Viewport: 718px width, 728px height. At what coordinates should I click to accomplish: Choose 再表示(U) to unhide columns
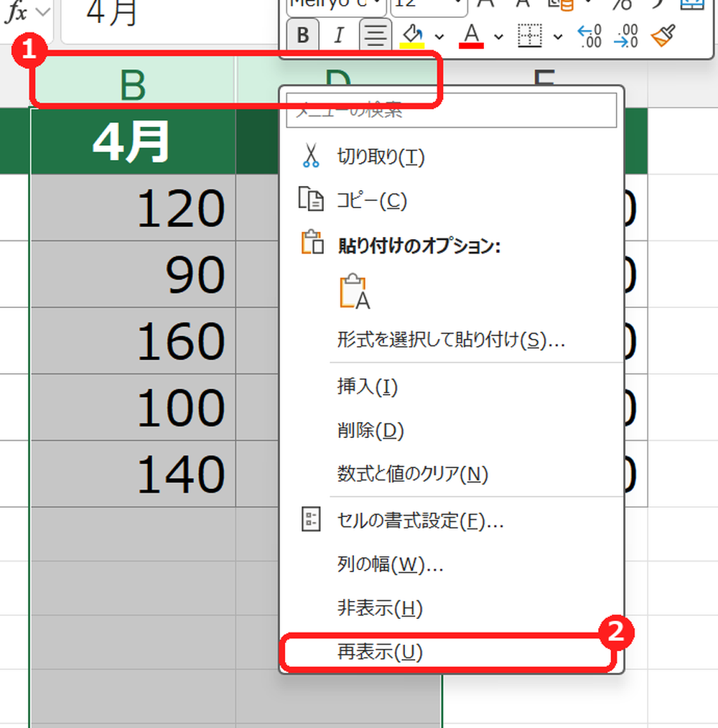click(x=452, y=653)
